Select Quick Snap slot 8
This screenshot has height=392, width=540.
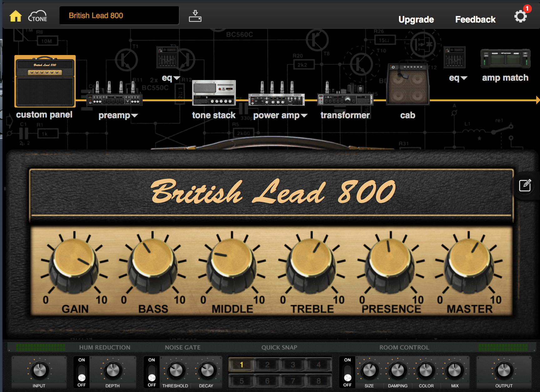[318, 381]
